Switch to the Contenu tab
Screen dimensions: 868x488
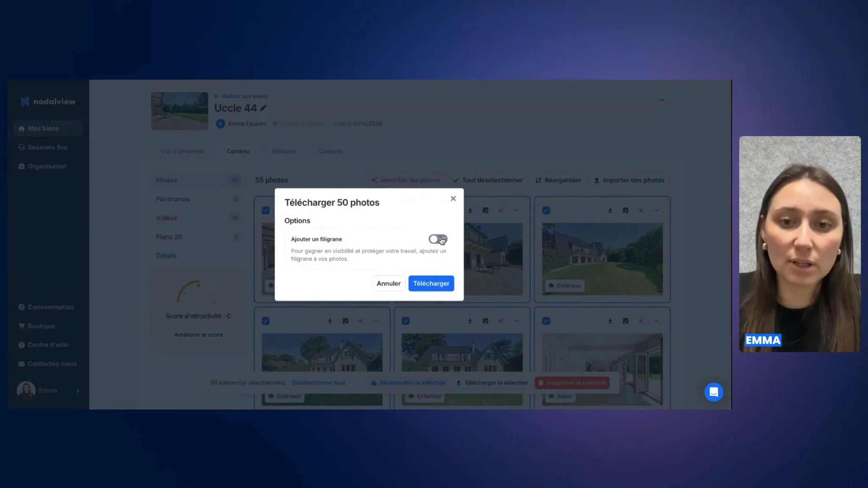pyautogui.click(x=238, y=151)
